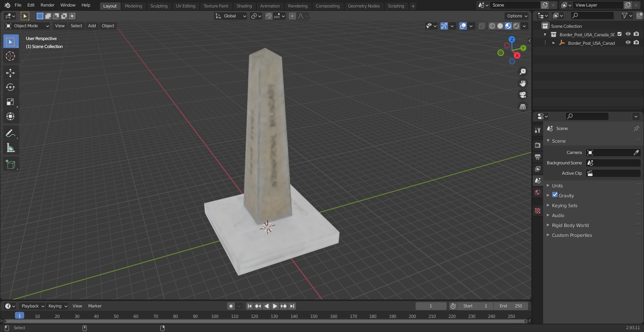
Task: Click the current frame field
Action: point(431,306)
